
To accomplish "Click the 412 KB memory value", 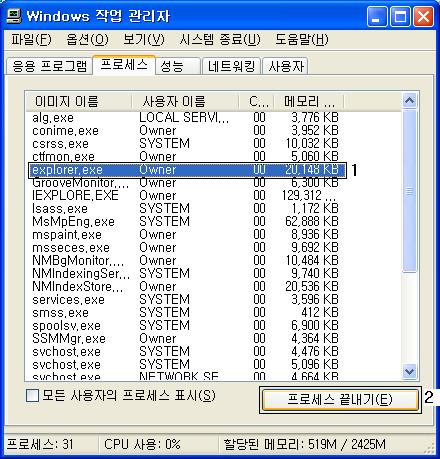I will (320, 313).
